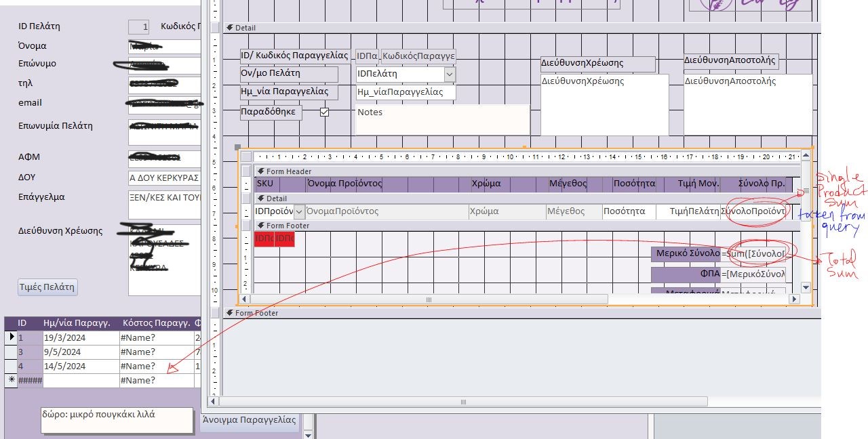Click the Κόστος Παραγγ. column header
Screen dimensions: 868x439
[156, 323]
